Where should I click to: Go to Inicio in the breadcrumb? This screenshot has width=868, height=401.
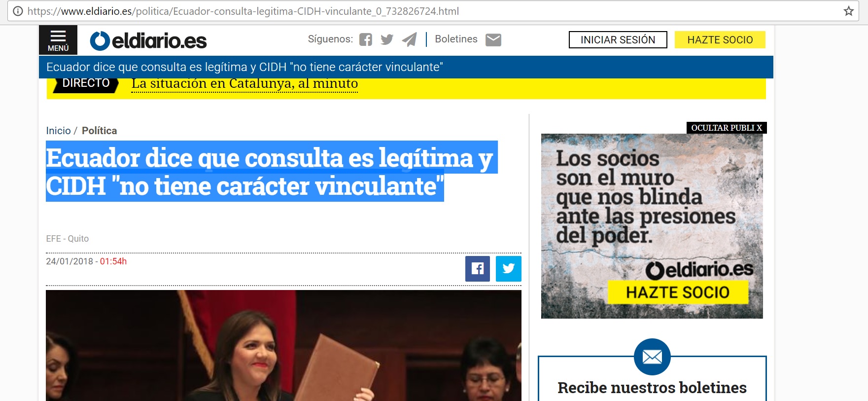click(x=58, y=131)
